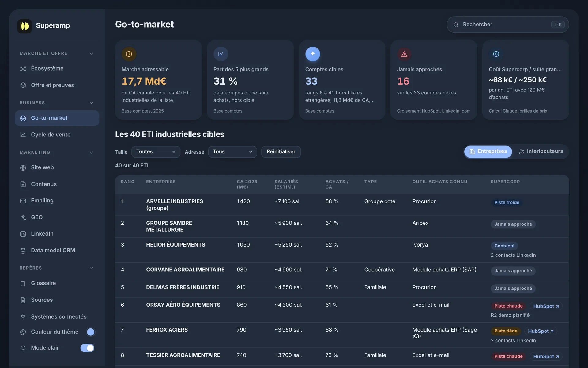Open HubSpot link for Ferrox Aciers
This screenshot has height=368, width=588.
541,331
